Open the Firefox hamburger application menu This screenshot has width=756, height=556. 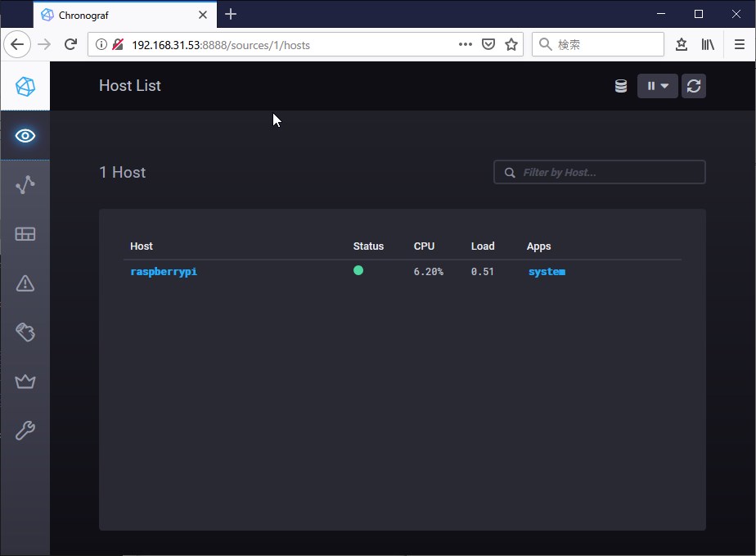pyautogui.click(x=739, y=44)
